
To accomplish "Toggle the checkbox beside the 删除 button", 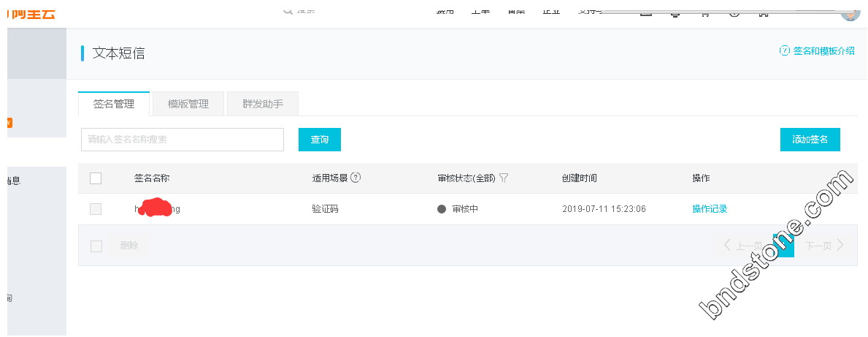I will point(96,246).
